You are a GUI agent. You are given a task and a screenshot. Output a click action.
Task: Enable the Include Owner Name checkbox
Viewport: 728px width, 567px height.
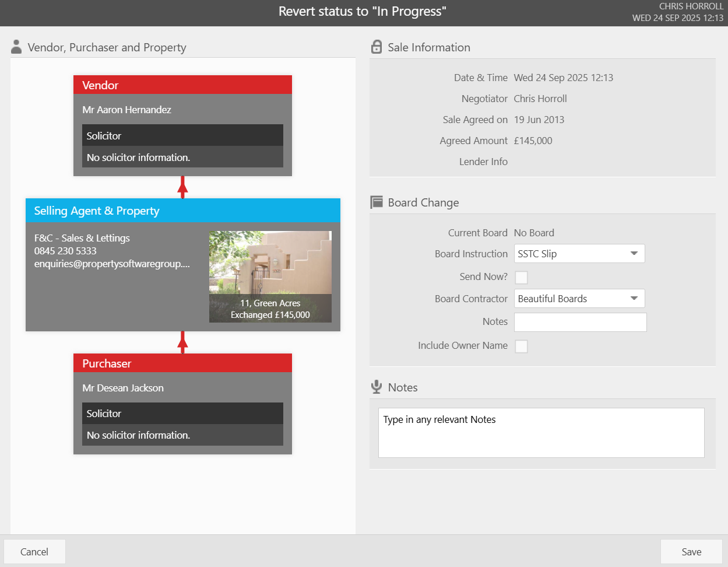pyautogui.click(x=521, y=346)
